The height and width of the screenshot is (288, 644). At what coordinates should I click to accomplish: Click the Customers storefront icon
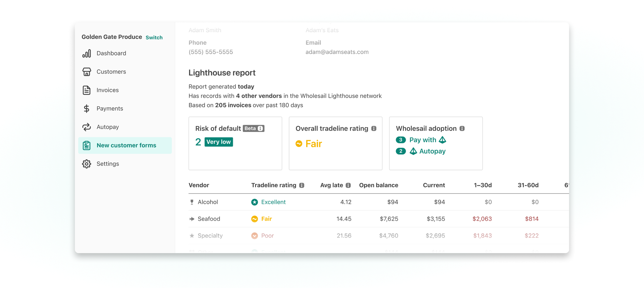pos(86,72)
